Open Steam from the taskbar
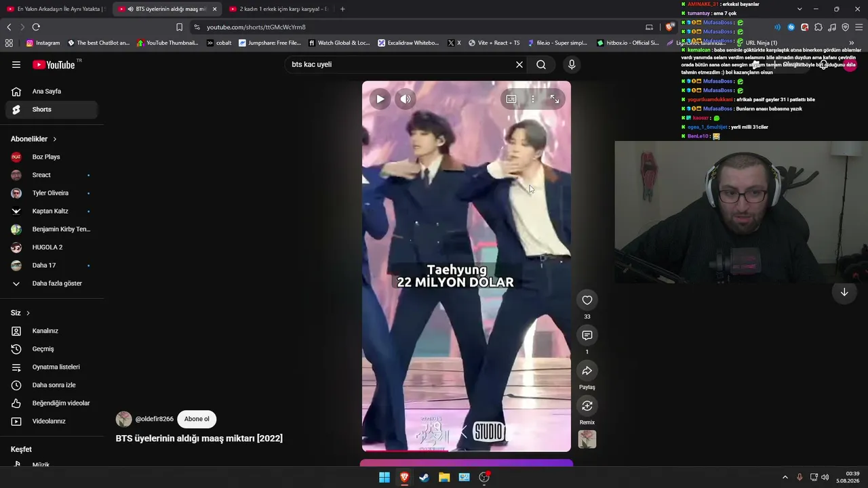The height and width of the screenshot is (488, 868). 424,477
